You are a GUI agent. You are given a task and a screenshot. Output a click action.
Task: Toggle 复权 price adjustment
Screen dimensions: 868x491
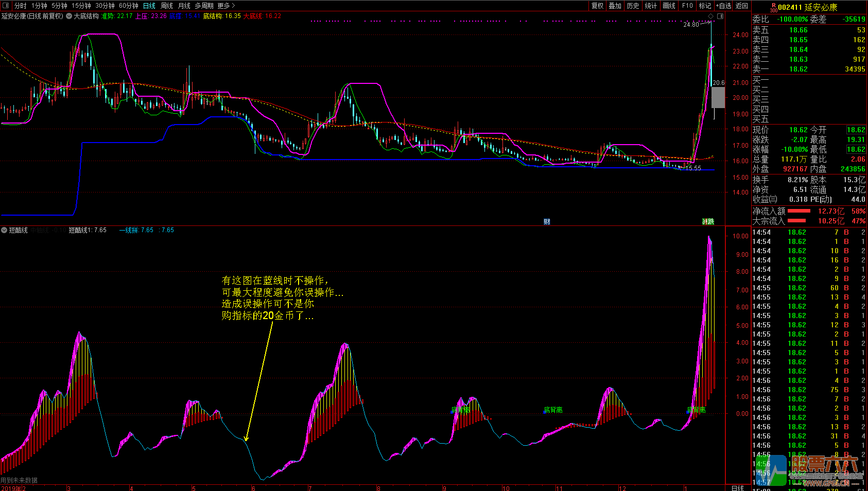[597, 6]
